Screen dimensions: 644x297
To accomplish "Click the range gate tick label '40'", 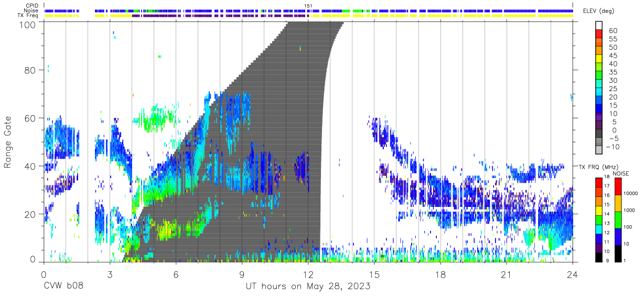I will point(30,166).
